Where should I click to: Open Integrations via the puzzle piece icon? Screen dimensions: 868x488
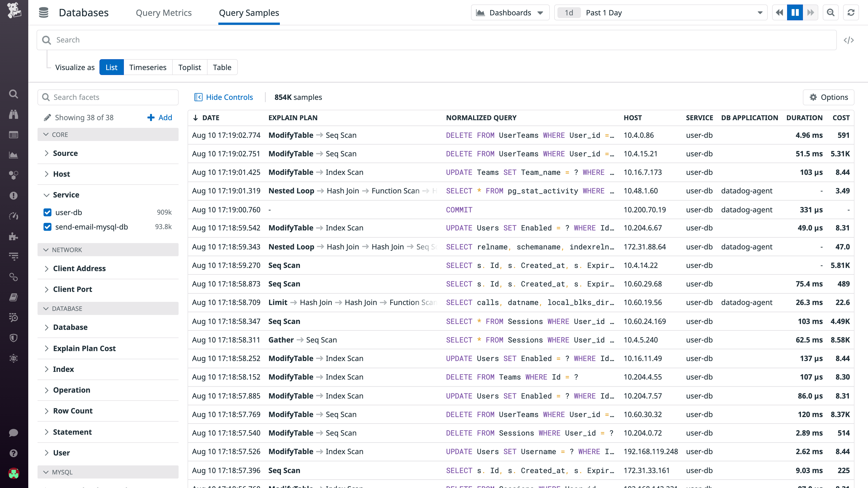14,236
